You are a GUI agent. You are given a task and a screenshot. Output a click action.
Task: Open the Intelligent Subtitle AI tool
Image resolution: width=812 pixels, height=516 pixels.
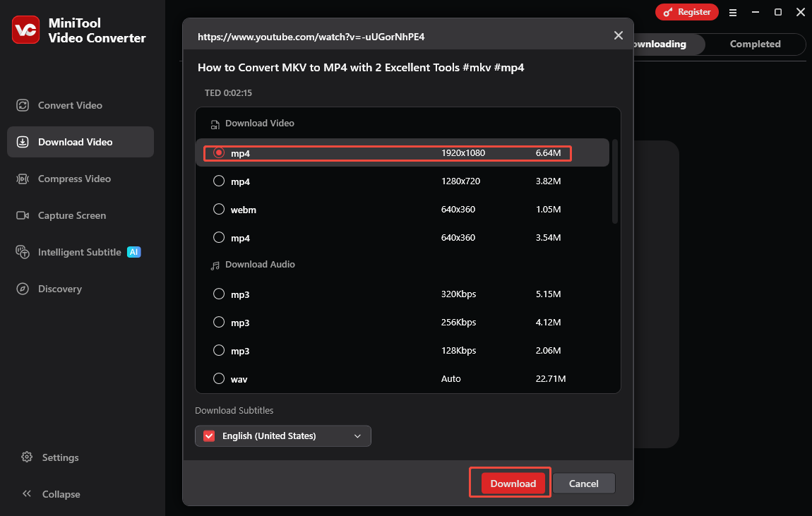click(x=78, y=252)
